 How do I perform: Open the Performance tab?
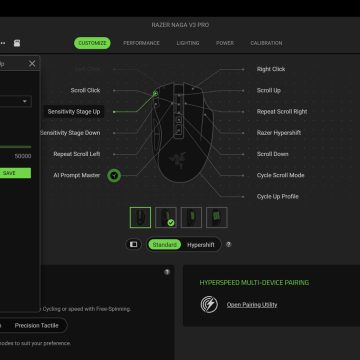coord(141,43)
